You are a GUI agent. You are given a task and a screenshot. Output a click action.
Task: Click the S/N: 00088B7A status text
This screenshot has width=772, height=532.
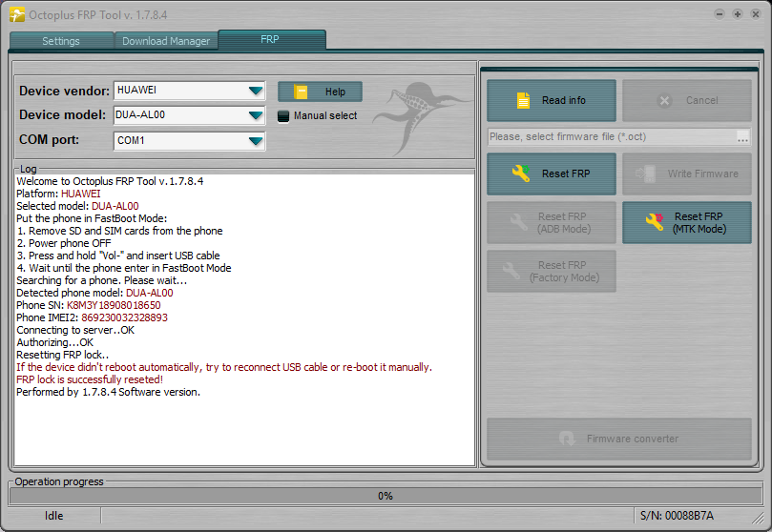(677, 516)
